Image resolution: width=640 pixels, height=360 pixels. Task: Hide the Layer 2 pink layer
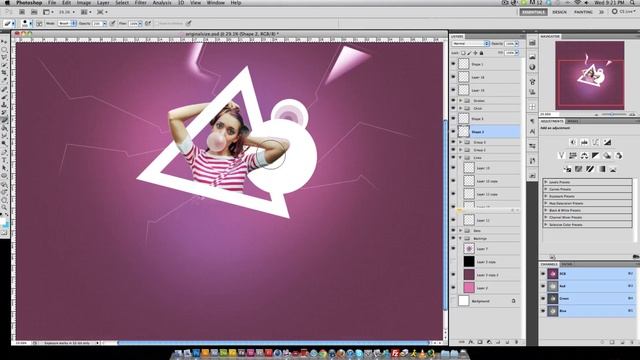[453, 288]
